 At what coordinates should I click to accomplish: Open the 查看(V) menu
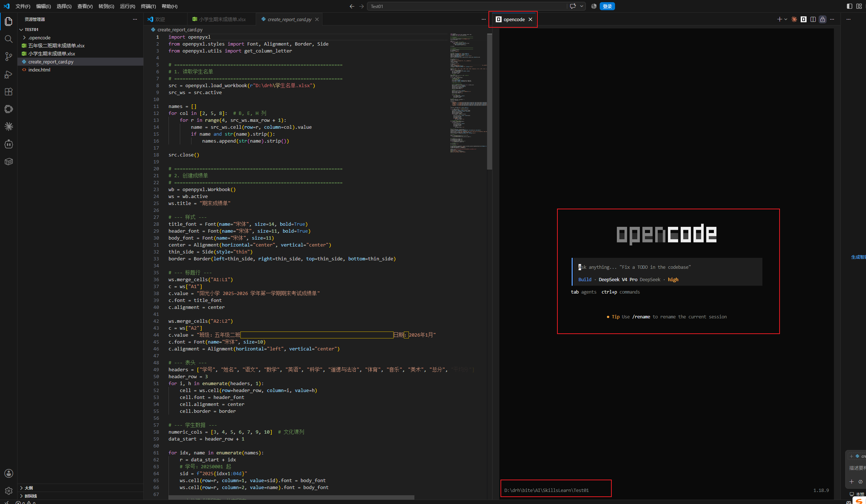[x=85, y=6]
